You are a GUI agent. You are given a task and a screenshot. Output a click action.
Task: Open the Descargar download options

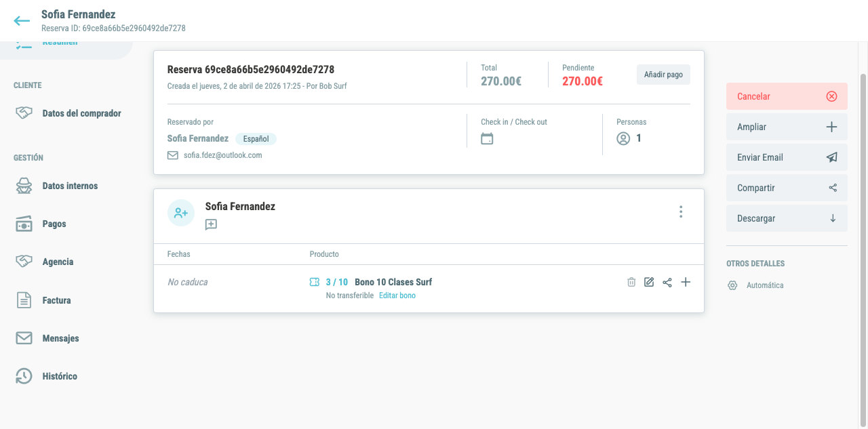787,218
